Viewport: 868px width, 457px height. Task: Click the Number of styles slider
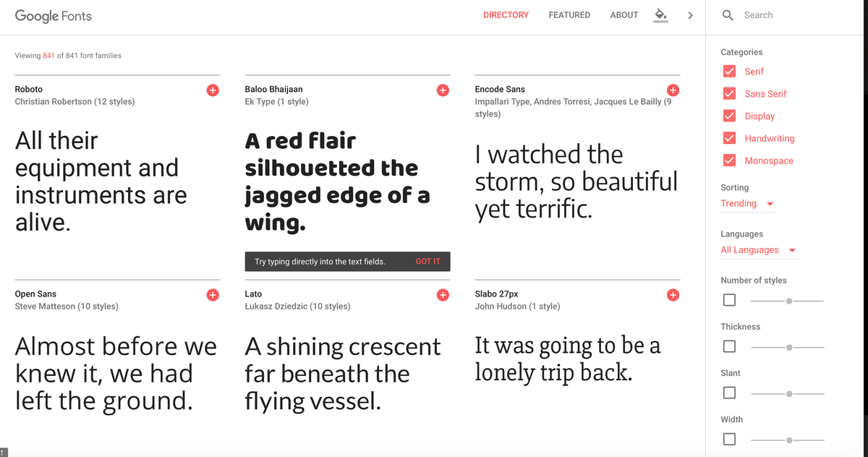pyautogui.click(x=787, y=300)
